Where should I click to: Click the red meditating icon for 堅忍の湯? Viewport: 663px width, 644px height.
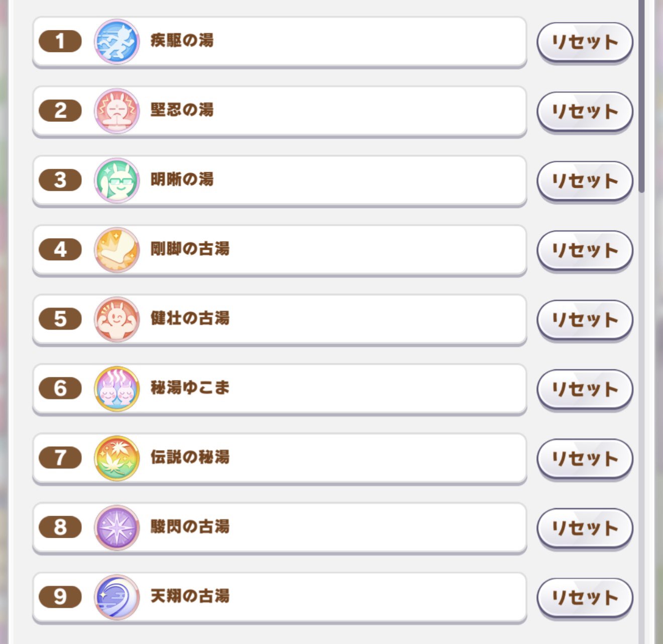coord(117,111)
